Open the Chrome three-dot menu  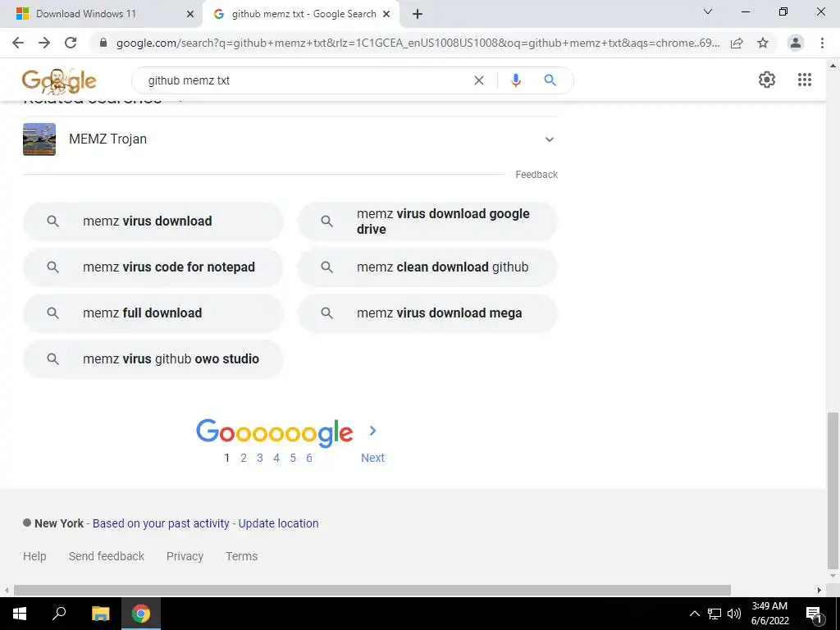(822, 43)
